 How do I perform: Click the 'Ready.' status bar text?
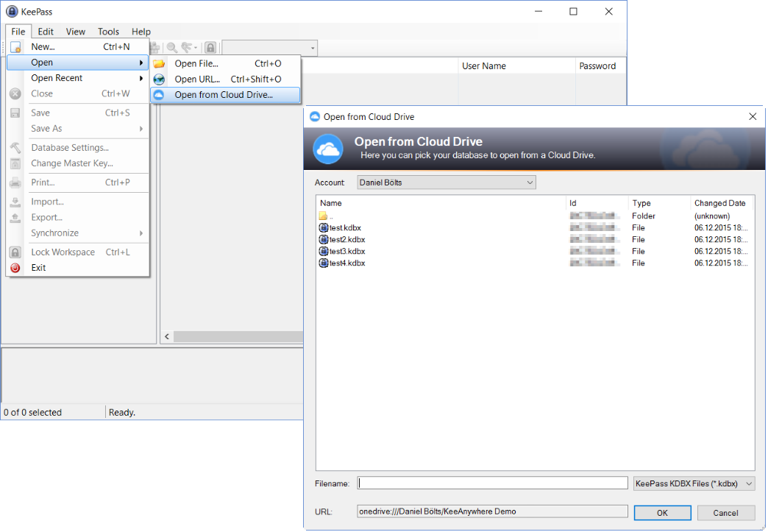tap(122, 413)
